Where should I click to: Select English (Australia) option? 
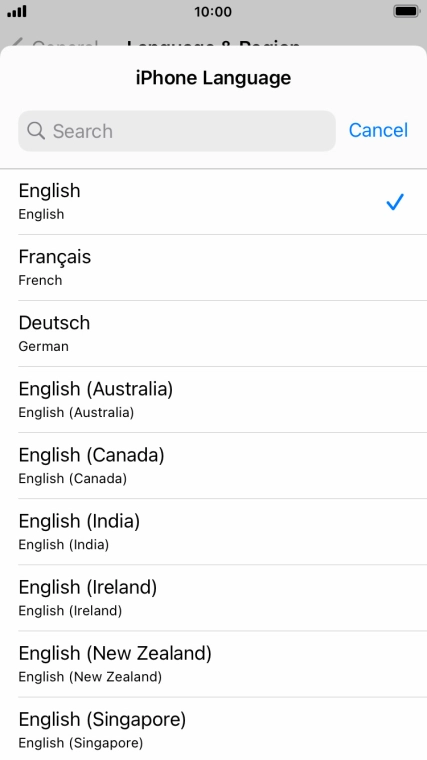[x=213, y=399]
